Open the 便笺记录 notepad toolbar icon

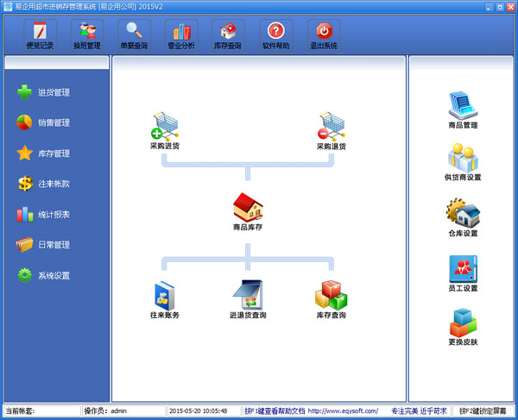40,35
